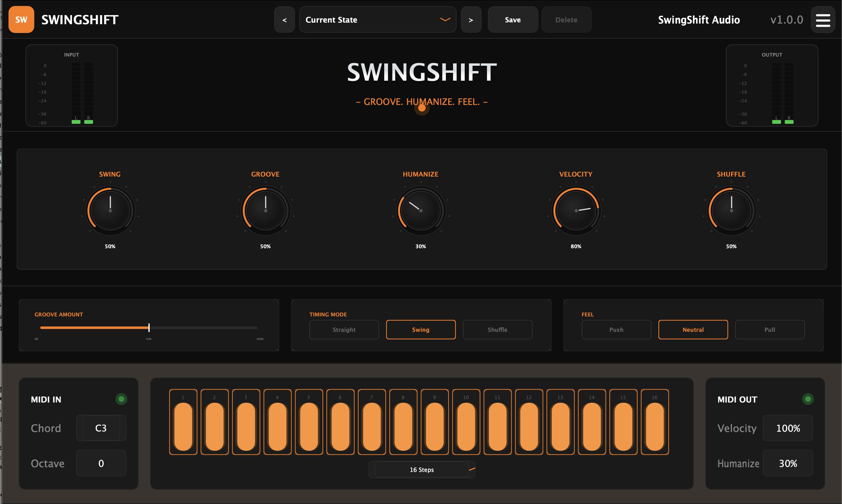Viewport: 842px width, 504px height.
Task: Click the Shuffle 50% value readout
Action: pyautogui.click(x=731, y=246)
